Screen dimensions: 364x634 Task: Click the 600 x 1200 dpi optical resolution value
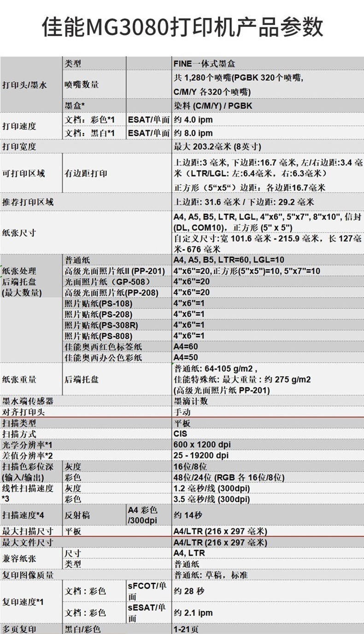coord(202,444)
